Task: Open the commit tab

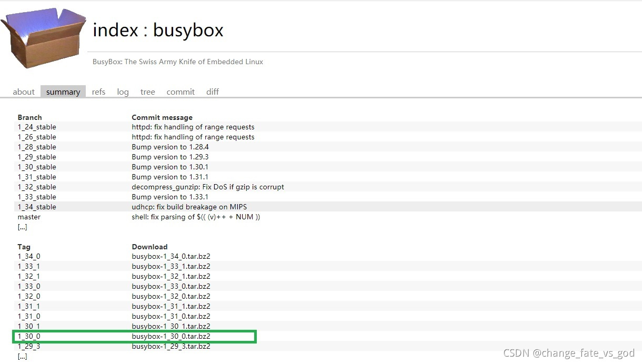Action: pyautogui.click(x=180, y=92)
